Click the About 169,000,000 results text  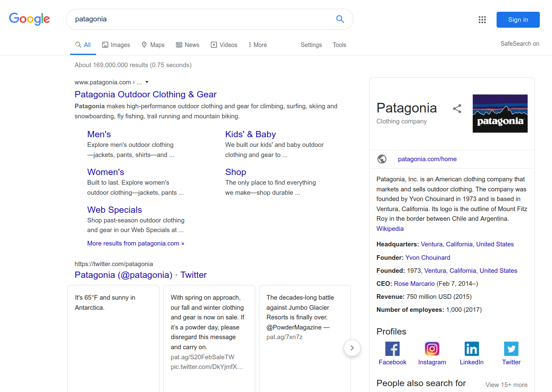(133, 65)
